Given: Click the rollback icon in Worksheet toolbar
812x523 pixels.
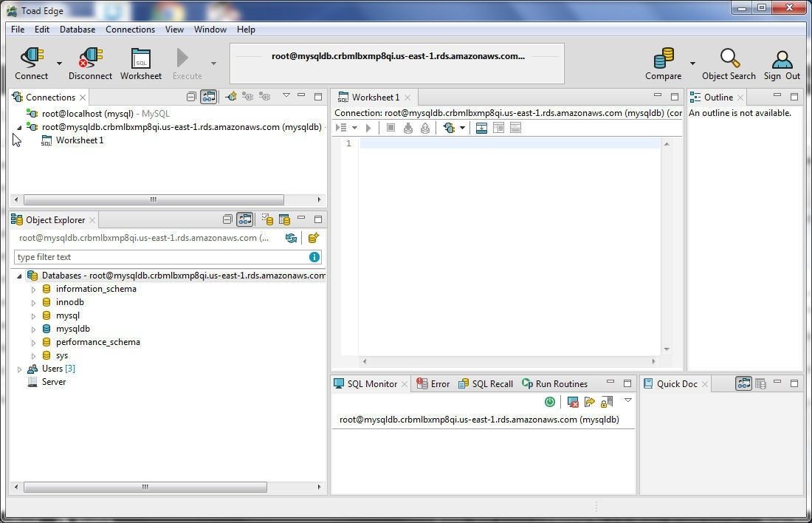Looking at the screenshot, I should 425,128.
